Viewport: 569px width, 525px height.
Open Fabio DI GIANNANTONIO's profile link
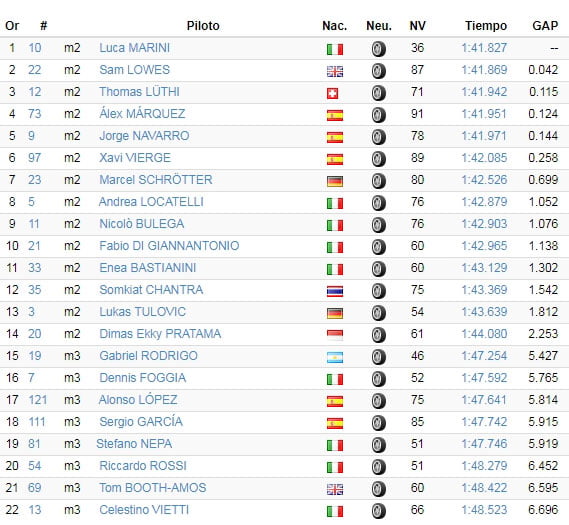click(169, 246)
